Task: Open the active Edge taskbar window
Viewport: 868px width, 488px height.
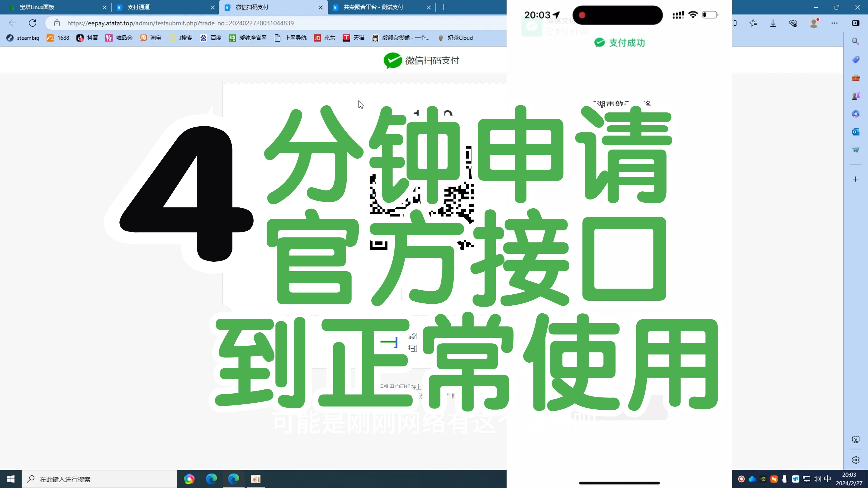Action: [x=234, y=479]
